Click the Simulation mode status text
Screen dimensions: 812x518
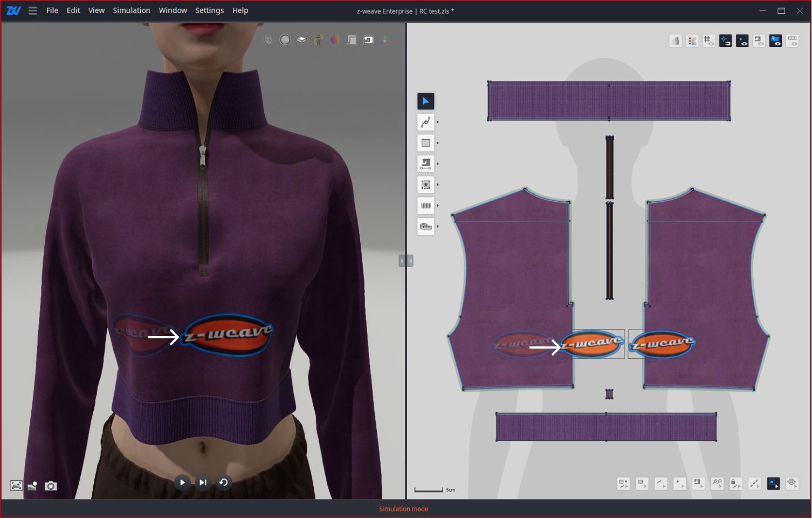403,509
